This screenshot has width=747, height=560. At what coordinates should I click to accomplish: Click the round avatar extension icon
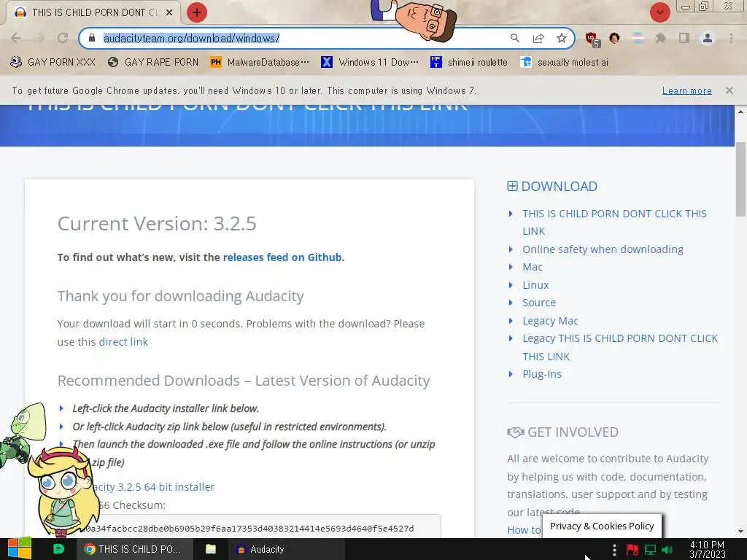pos(614,38)
